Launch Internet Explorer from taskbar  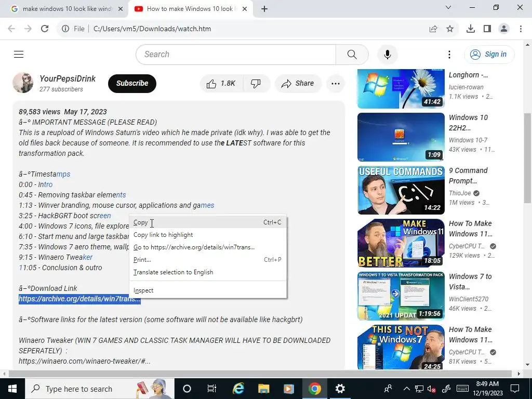coord(238,389)
